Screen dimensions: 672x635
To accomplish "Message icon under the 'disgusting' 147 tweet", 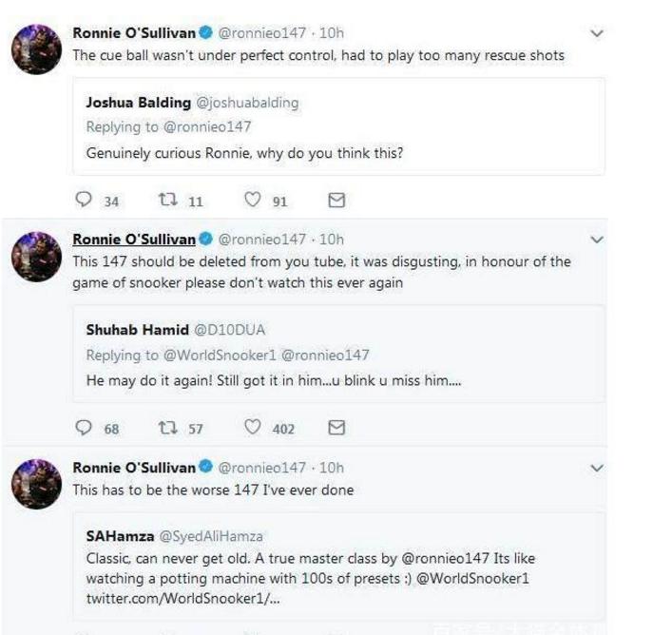I will click(336, 428).
